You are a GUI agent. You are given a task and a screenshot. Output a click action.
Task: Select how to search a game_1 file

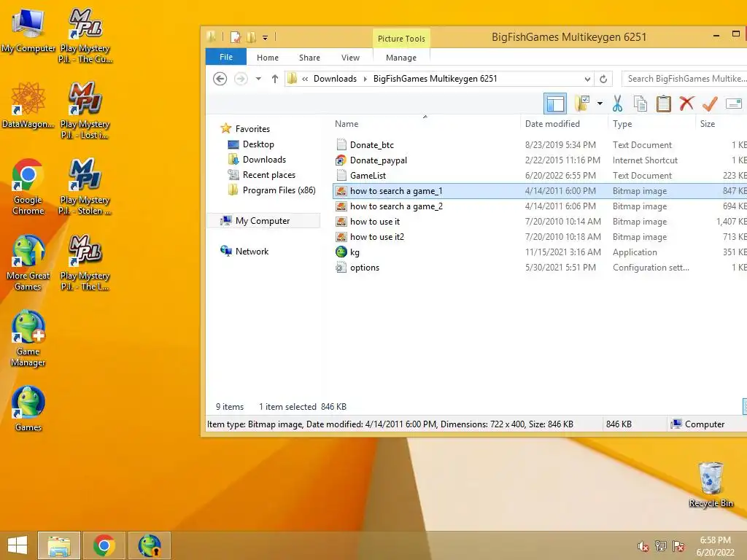(396, 191)
